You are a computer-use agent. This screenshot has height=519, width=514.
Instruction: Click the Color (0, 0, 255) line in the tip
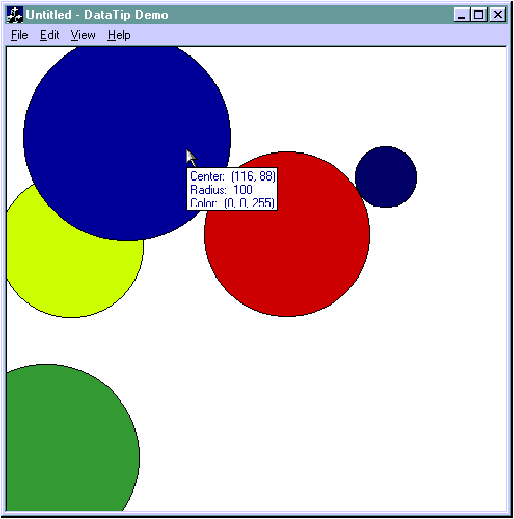232,203
